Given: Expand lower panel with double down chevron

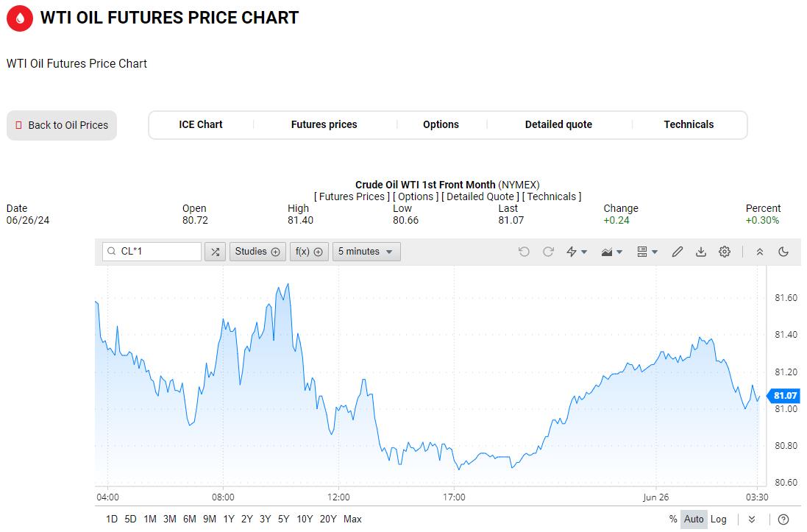Looking at the screenshot, I should pyautogui.click(x=752, y=519).
